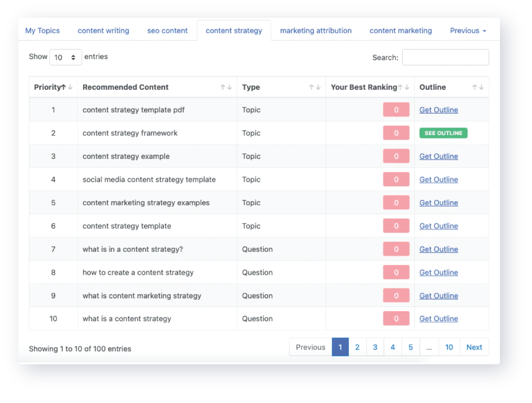Viewport: 532px width, 403px height.
Task: Open the content marketing tab
Action: click(x=401, y=31)
